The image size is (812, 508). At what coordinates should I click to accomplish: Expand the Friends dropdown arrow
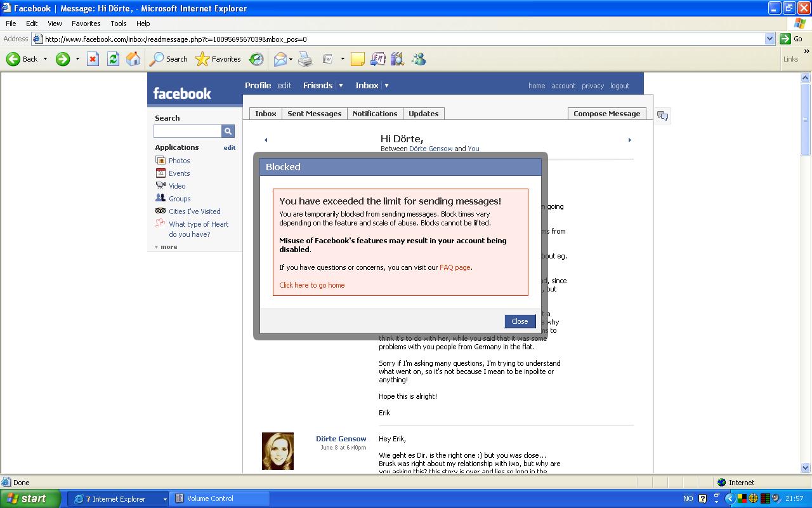coord(341,85)
